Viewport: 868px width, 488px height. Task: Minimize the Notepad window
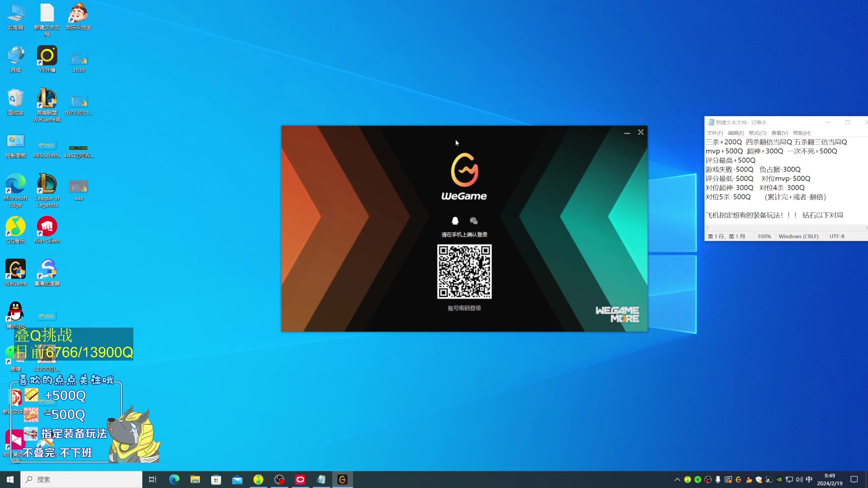(828, 122)
